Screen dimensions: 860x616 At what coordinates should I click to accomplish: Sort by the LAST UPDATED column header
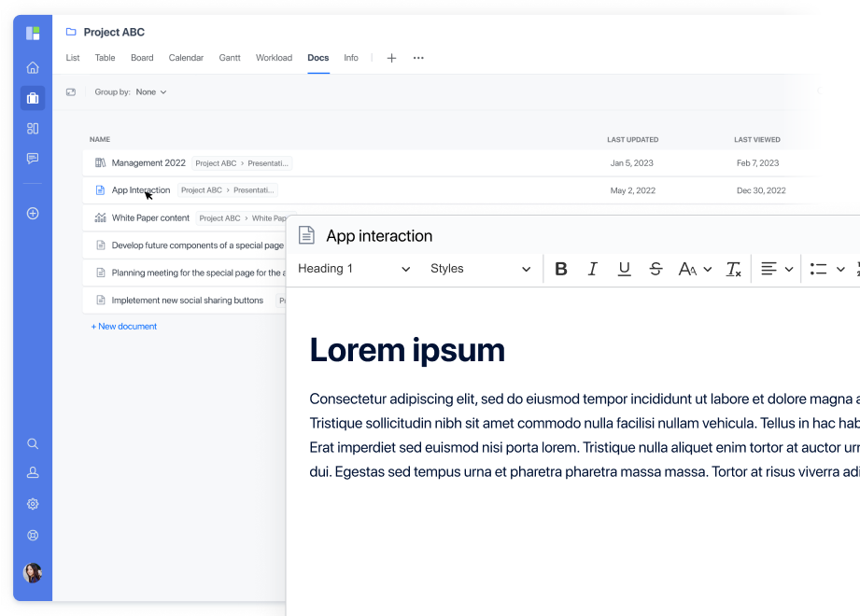633,140
